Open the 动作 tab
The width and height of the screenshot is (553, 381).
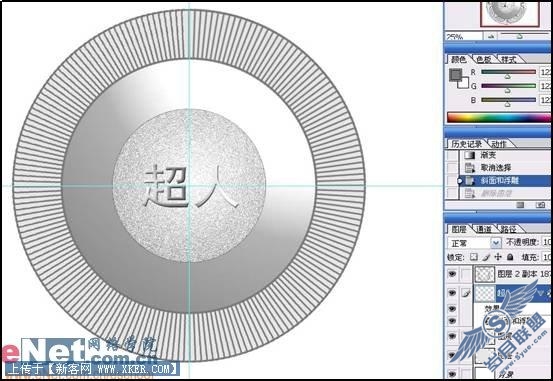tap(499, 144)
